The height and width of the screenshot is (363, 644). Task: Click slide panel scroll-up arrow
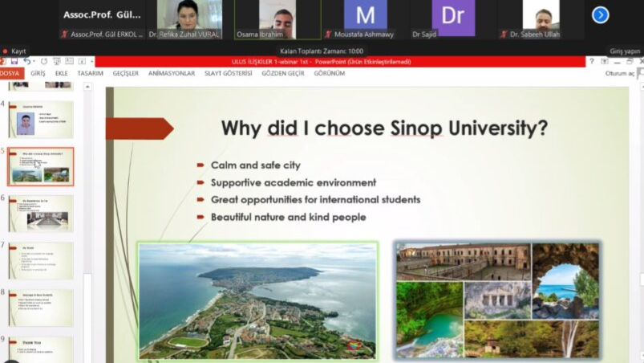coord(87,87)
